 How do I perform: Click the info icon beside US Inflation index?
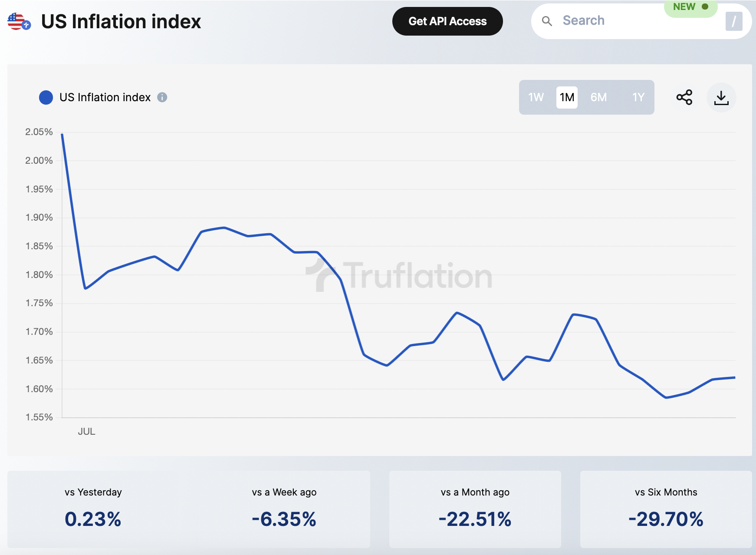(x=162, y=97)
